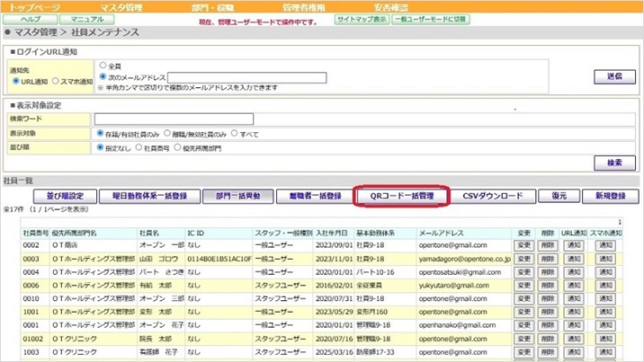Viewport: 644px width, 362px height.
Task: Select スマホ通知 radio option in 通知先
Action: [x=56, y=81]
